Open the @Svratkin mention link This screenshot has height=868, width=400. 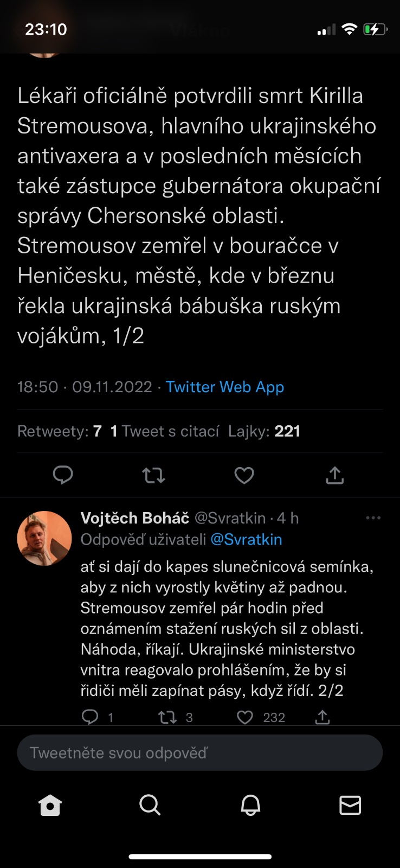[x=246, y=539]
